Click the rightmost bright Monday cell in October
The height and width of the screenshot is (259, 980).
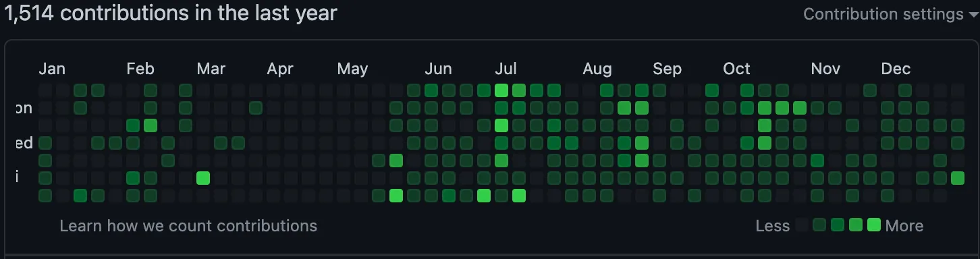[800, 108]
